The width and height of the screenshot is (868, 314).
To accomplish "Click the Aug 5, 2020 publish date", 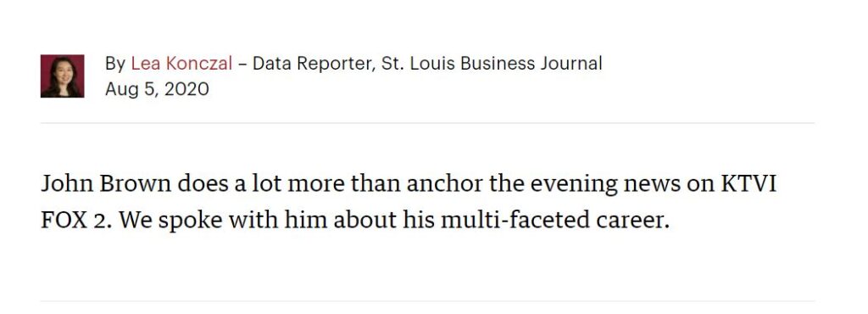I will [157, 89].
